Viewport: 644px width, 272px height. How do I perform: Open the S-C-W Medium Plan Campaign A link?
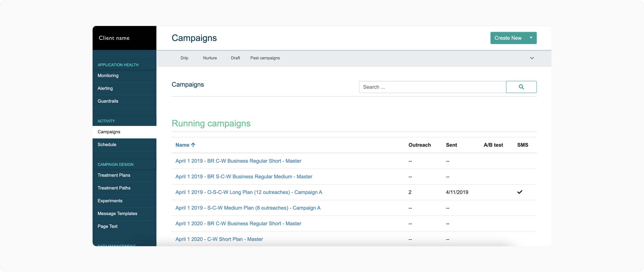[x=248, y=208]
